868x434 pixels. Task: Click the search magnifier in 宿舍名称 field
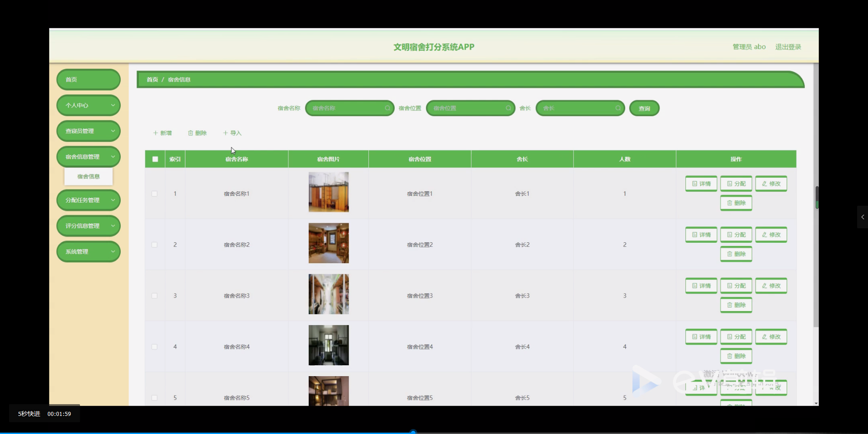388,108
